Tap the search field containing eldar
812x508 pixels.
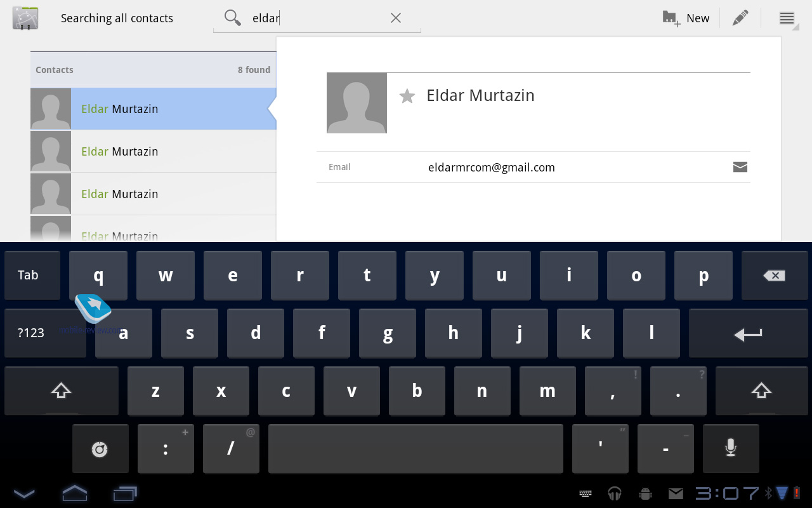click(317, 18)
